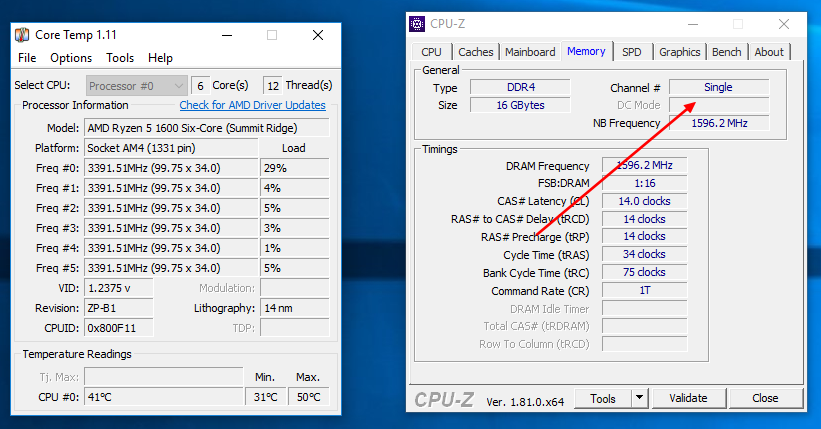This screenshot has height=429, width=821.
Task: Click the Cycle Time tRAS value 34 clocks
Action: [x=645, y=255]
